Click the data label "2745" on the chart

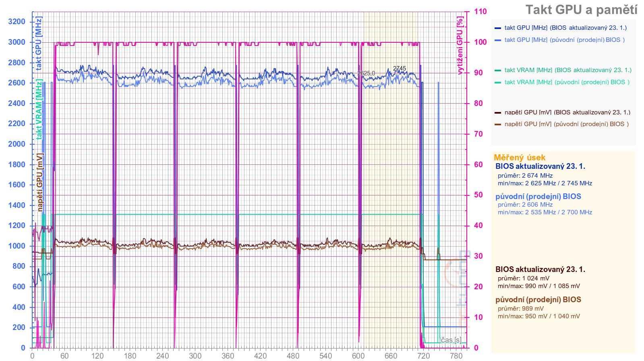(400, 68)
